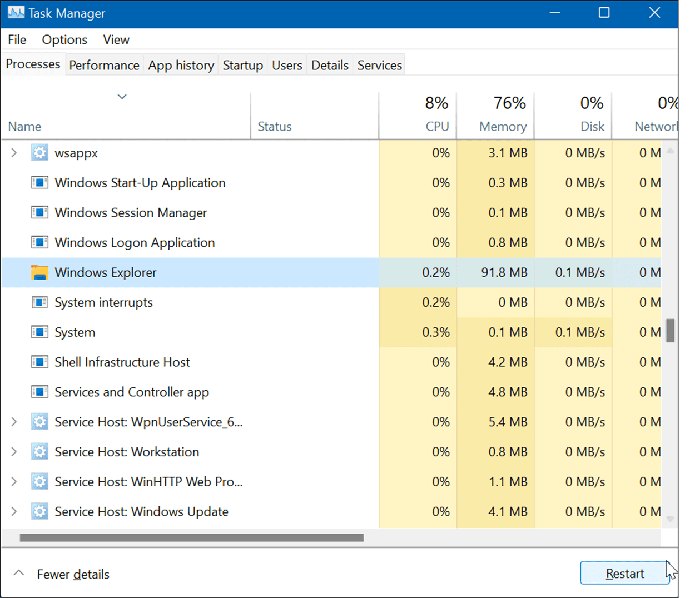Click the Windows Start-Up Application icon
700x598 pixels.
pyautogui.click(x=39, y=182)
